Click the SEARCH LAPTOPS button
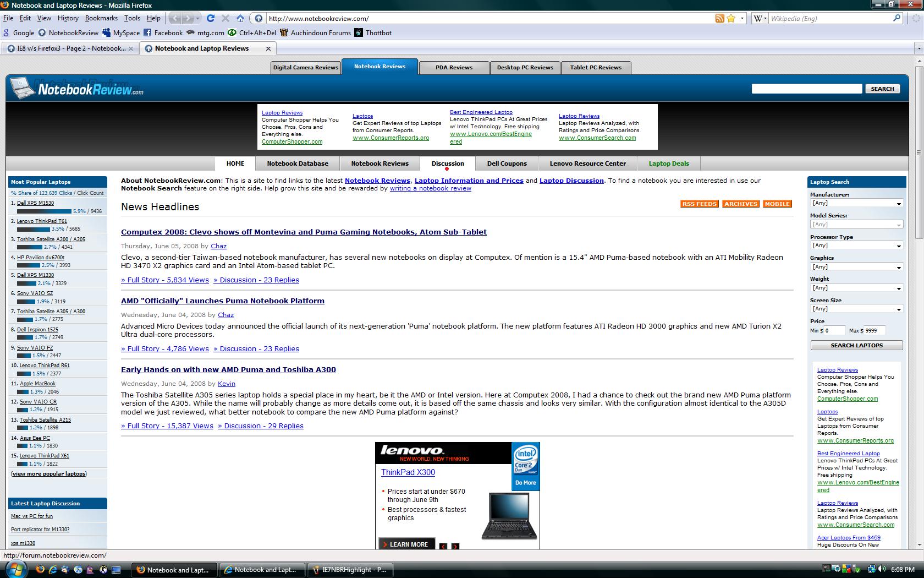This screenshot has height=578, width=924. (x=856, y=345)
